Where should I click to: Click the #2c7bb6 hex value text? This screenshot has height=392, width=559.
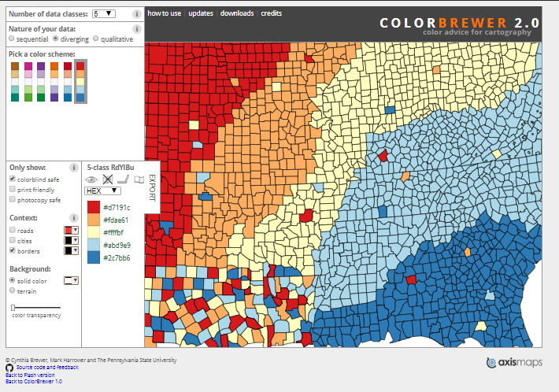point(117,258)
